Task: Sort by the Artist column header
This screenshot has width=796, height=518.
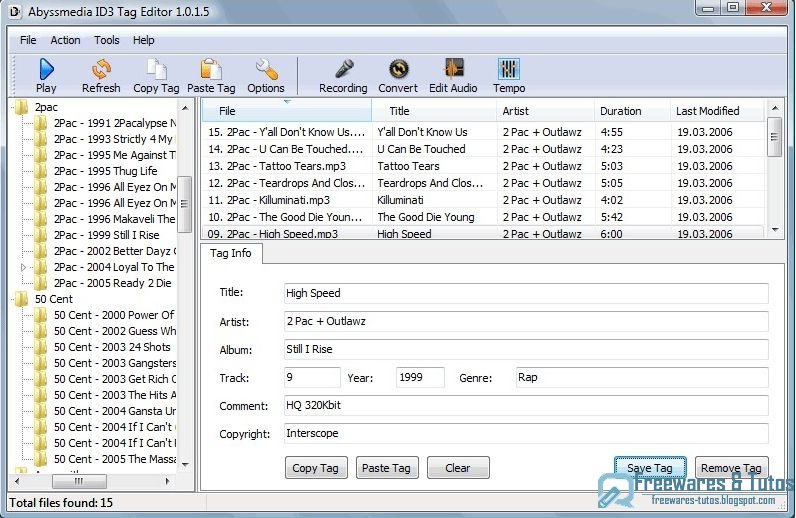Action: pyautogui.click(x=545, y=111)
